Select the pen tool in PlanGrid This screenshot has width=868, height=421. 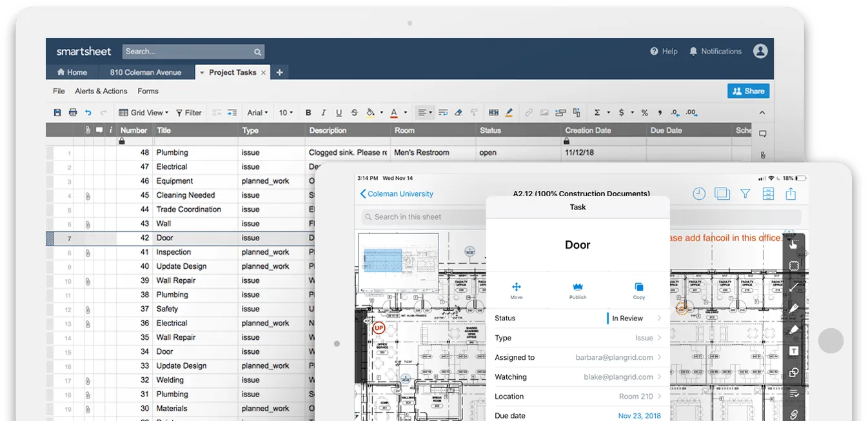794,309
